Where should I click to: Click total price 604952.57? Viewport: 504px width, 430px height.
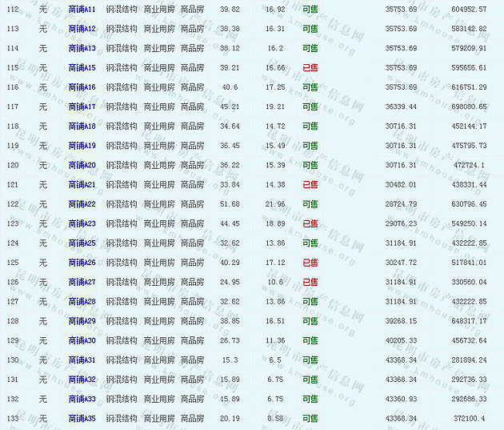tap(469, 9)
